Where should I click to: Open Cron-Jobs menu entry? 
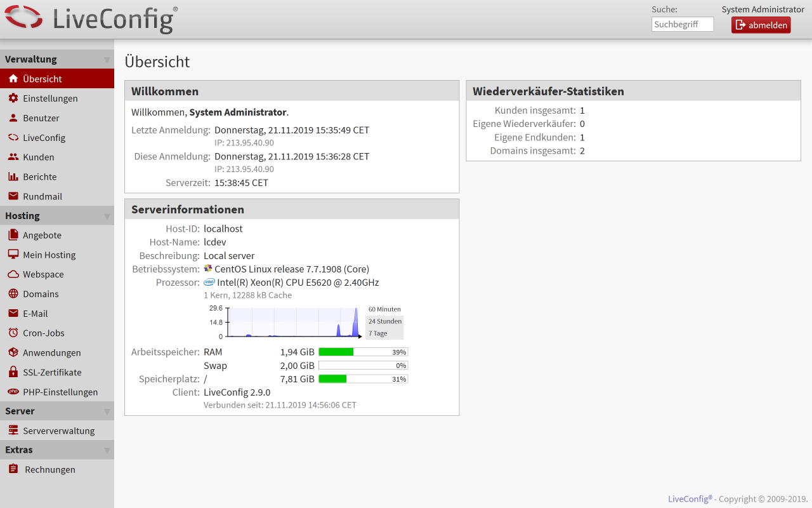point(57,333)
